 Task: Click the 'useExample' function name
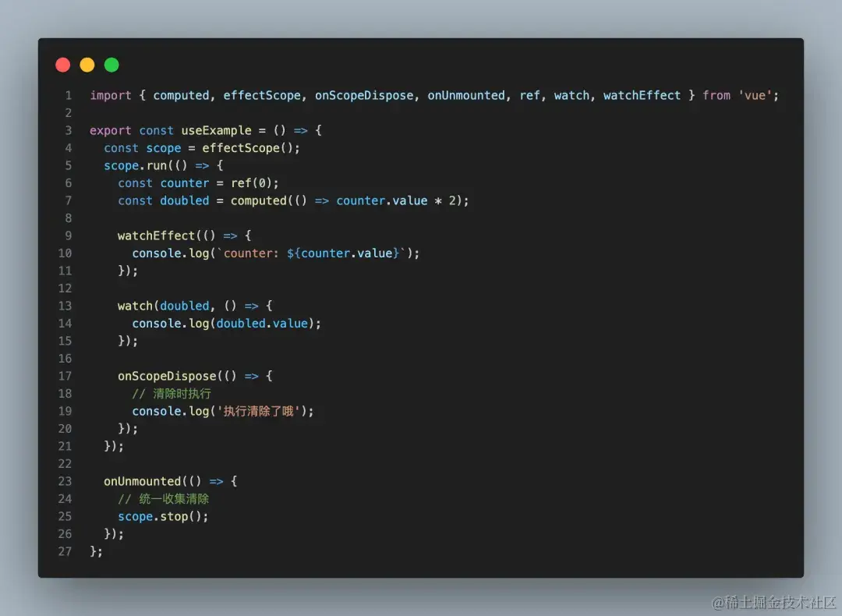217,130
